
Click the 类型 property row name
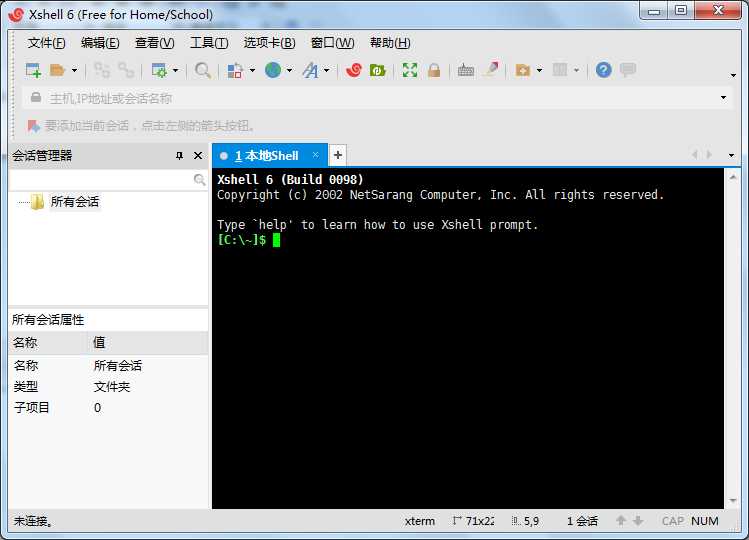[x=26, y=387]
